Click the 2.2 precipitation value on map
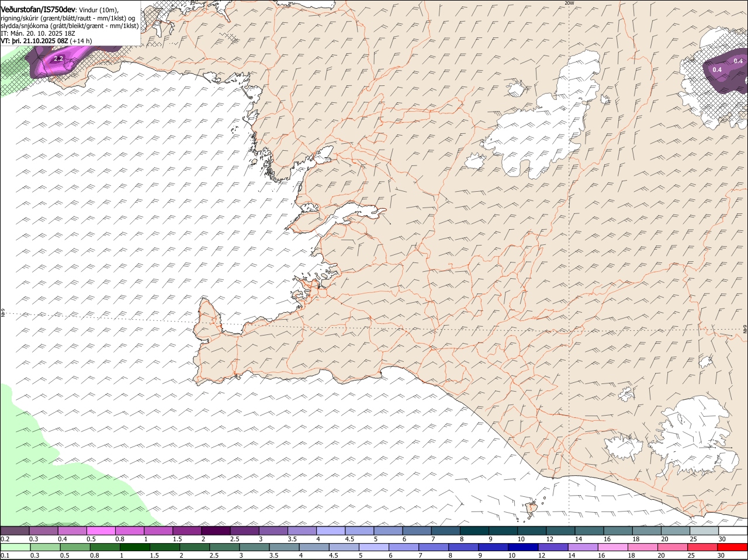The height and width of the screenshot is (560, 748). coord(58,59)
